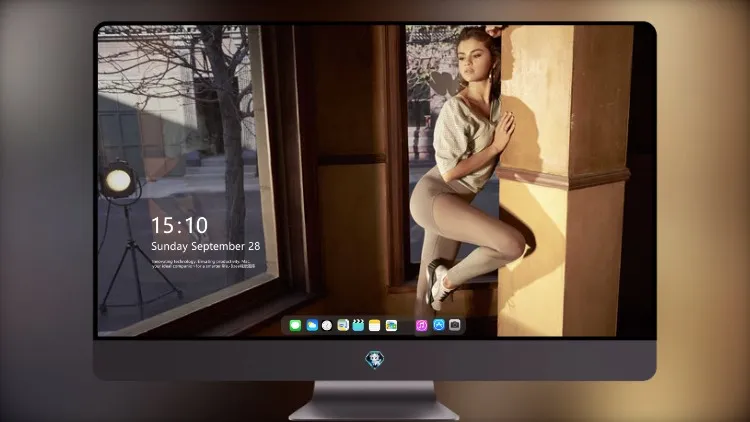Click the 15:10 clock widget
750x422 pixels.
pos(179,225)
